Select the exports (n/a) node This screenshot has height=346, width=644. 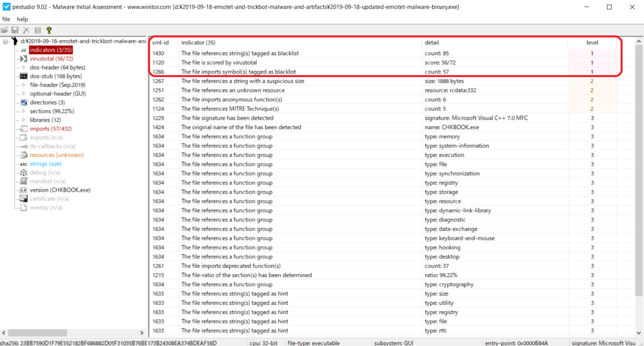click(46, 137)
